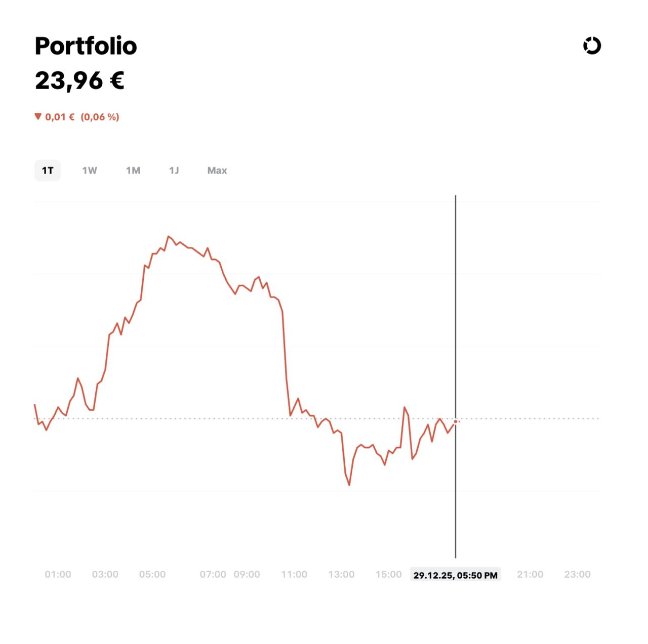Click the 11:00 time axis label
The image size is (648, 644).
tap(294, 574)
